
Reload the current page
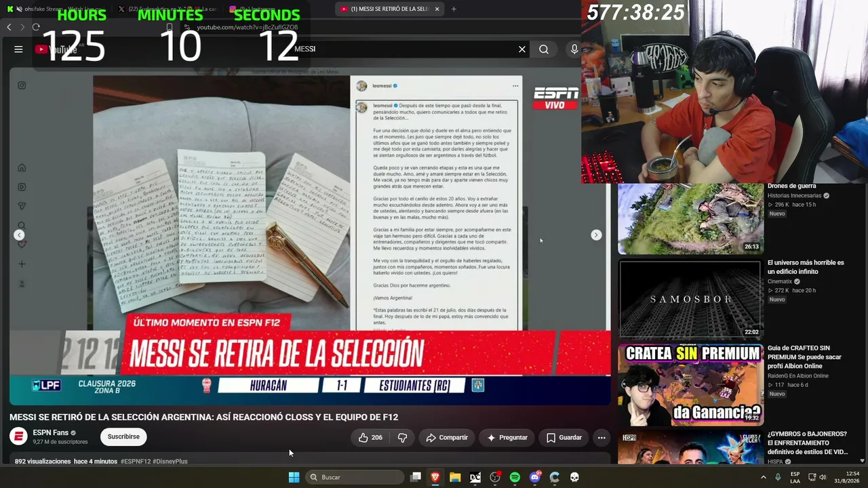coord(36,27)
